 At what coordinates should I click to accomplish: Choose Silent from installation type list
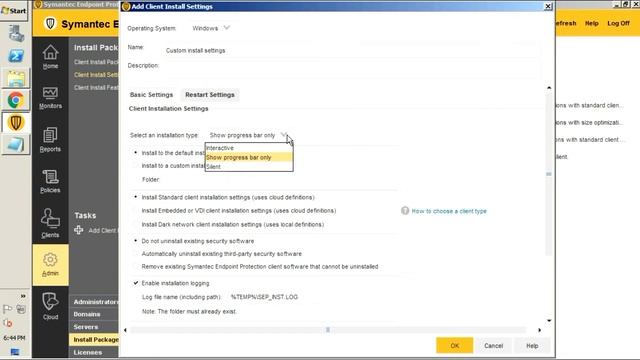point(249,167)
